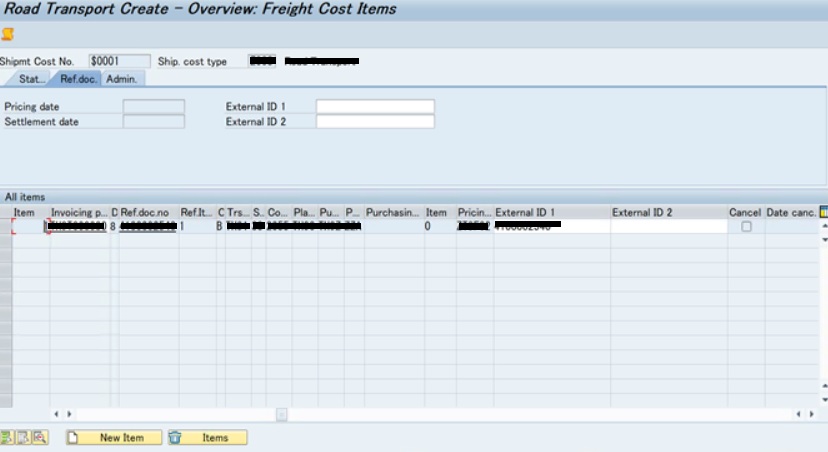Click the Invoicing party column header
The width and height of the screenshot is (828, 452).
(x=79, y=213)
